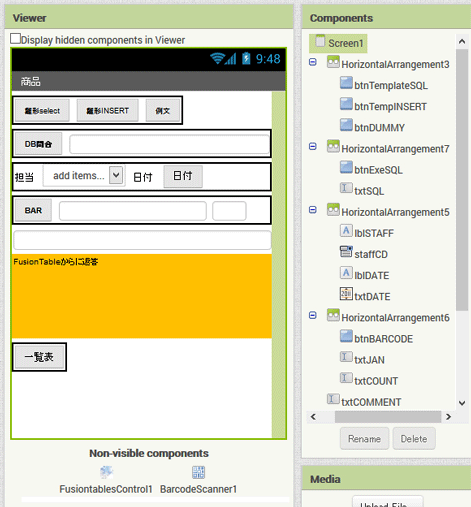The image size is (471, 507).
Task: Collapse the HorizontalArrangement6 tree node
Action: pyautogui.click(x=313, y=315)
